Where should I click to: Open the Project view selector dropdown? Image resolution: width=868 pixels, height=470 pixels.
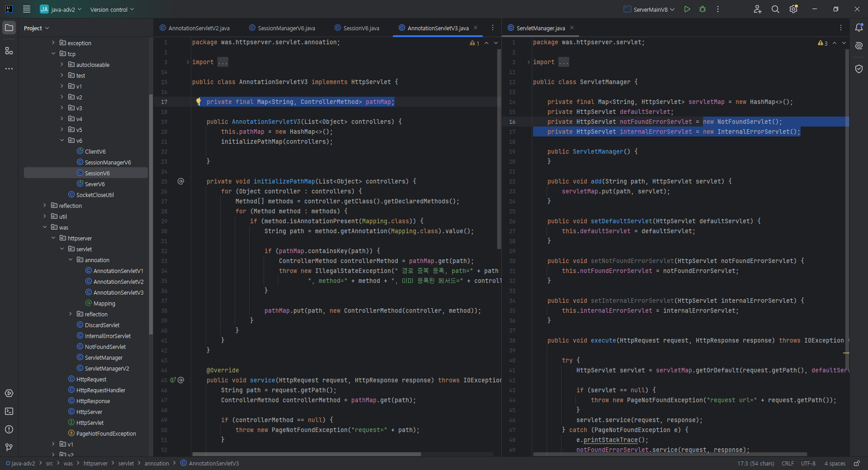[x=36, y=28]
